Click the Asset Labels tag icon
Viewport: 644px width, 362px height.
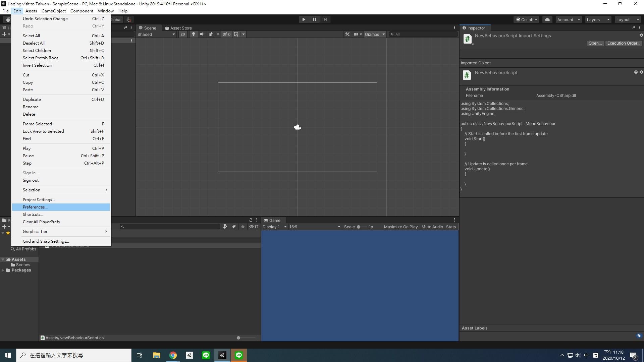coord(639,336)
